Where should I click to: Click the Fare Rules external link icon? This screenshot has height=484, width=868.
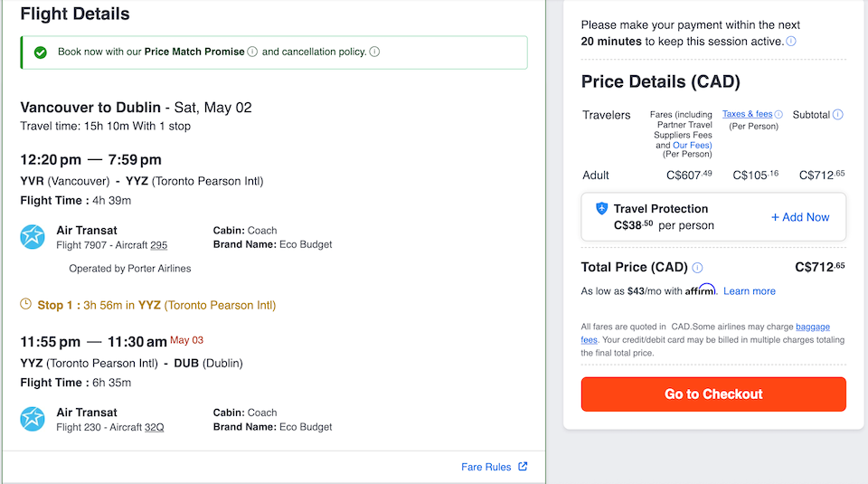pyautogui.click(x=522, y=467)
